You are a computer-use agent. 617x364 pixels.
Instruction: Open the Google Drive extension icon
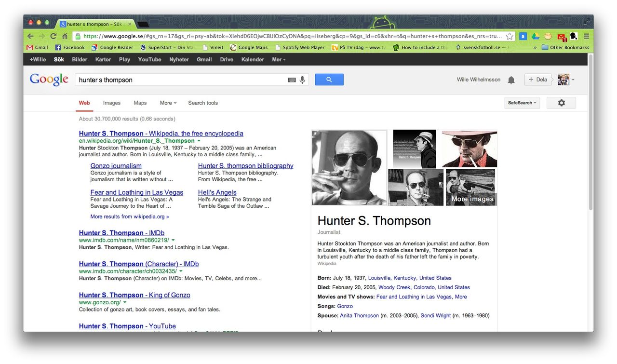tap(536, 36)
